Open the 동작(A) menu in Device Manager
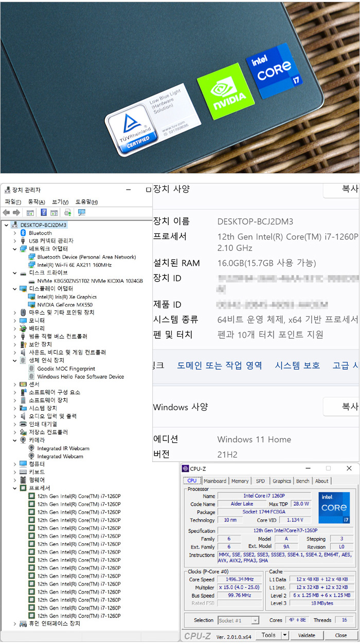 coord(37,202)
